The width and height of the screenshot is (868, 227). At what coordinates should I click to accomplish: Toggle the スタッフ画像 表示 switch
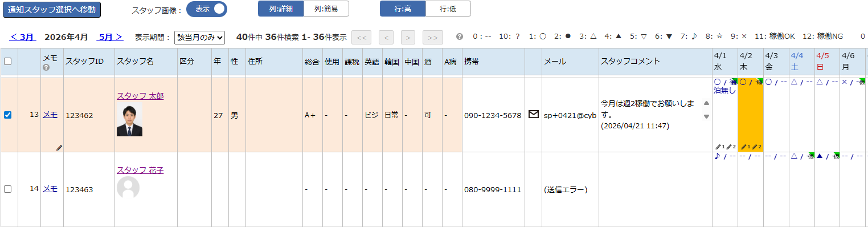click(207, 9)
